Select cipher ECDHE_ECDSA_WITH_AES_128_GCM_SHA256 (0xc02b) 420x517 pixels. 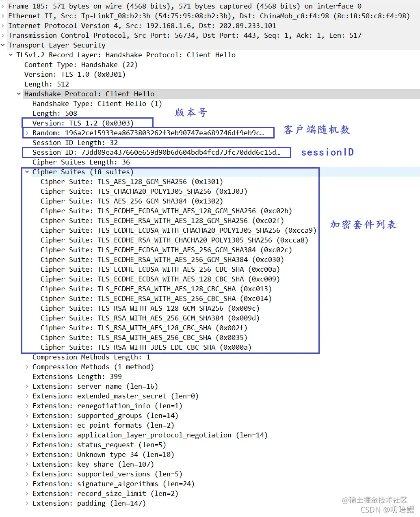(x=166, y=211)
